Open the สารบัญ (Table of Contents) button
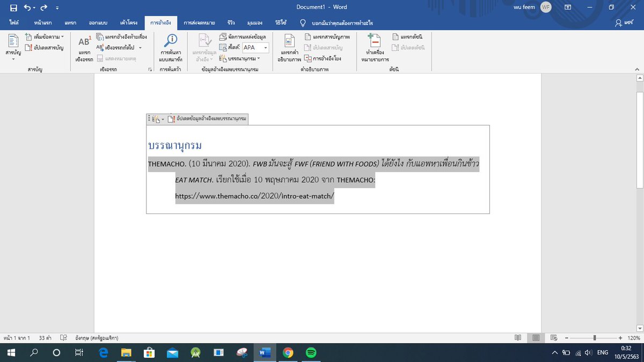644x362 pixels. (x=13, y=47)
